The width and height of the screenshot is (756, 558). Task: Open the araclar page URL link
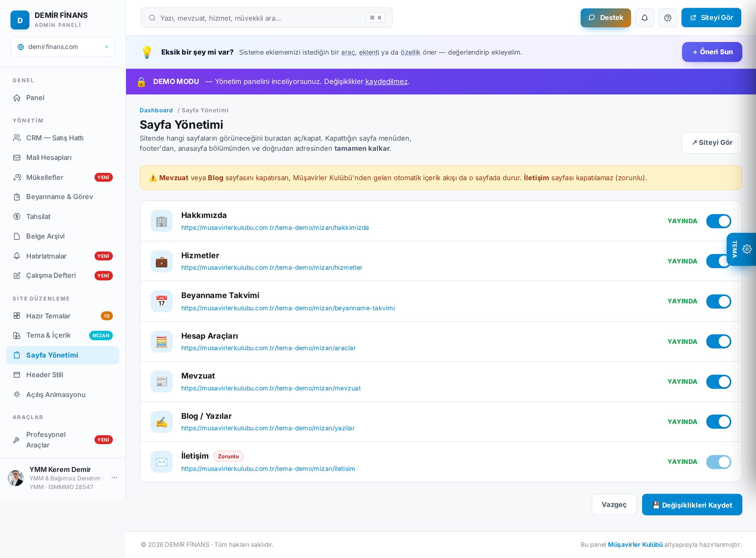(268, 348)
